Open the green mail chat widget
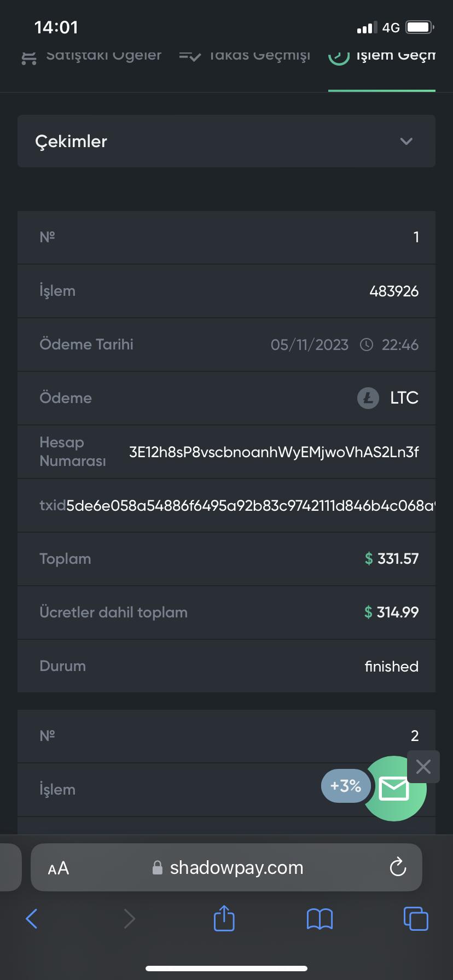 (394, 789)
